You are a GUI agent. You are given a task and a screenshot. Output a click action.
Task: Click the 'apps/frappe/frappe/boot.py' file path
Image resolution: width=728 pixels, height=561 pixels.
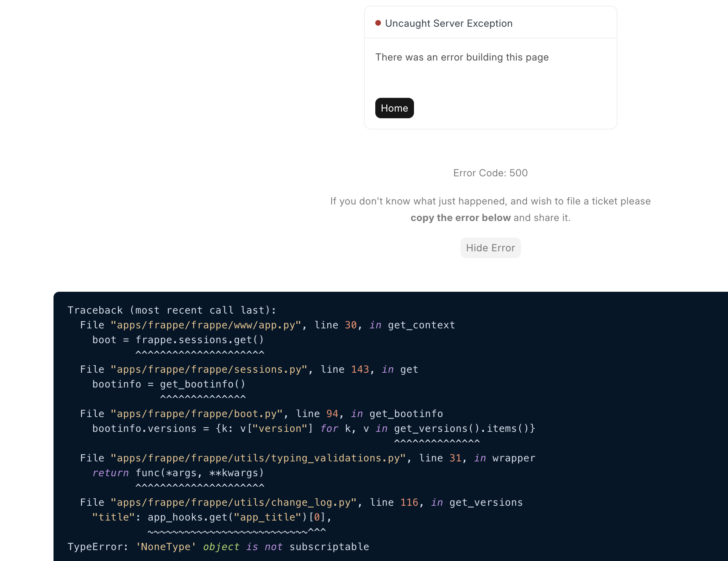tap(197, 414)
